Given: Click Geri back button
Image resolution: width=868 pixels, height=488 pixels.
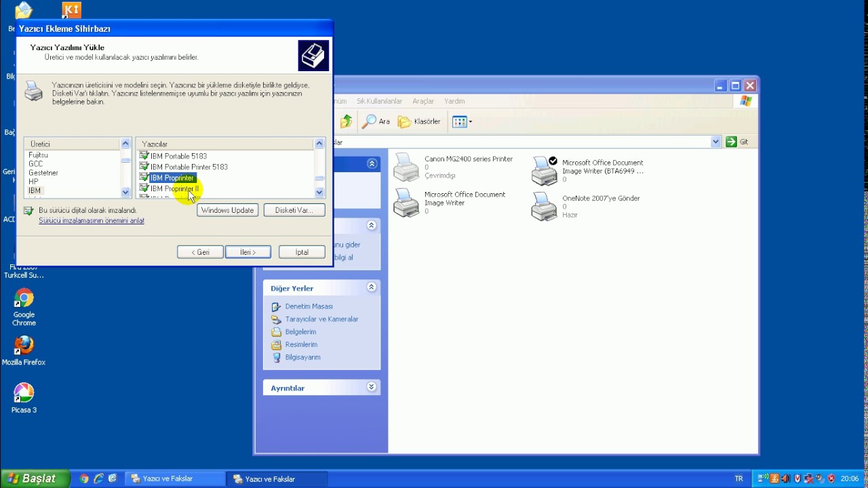Looking at the screenshot, I should click(x=200, y=252).
